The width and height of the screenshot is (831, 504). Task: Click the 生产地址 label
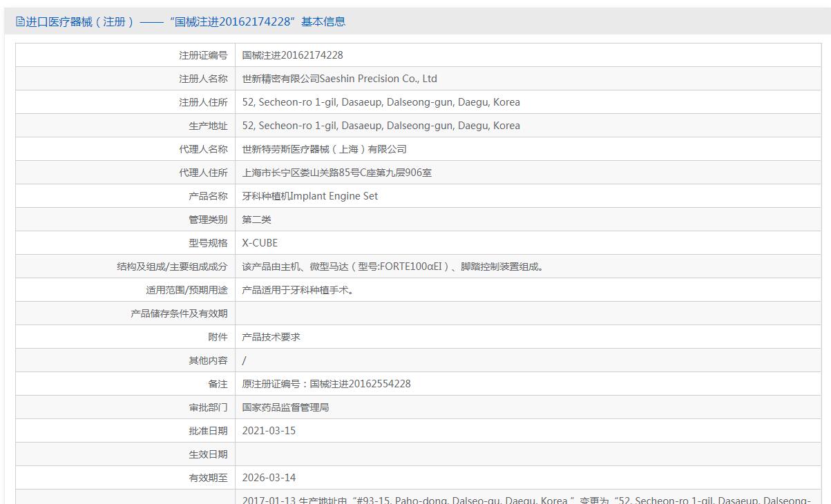(x=208, y=126)
